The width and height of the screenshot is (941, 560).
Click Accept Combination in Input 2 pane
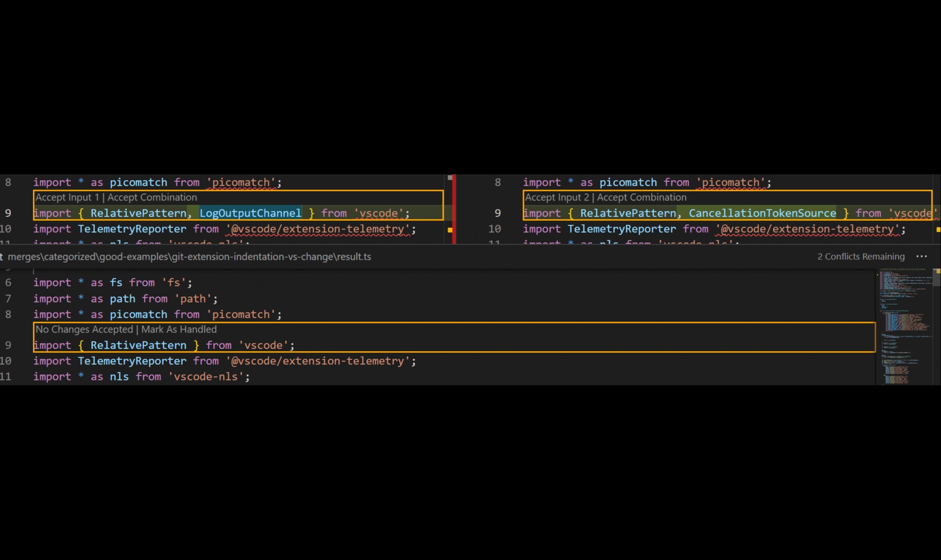click(x=642, y=198)
